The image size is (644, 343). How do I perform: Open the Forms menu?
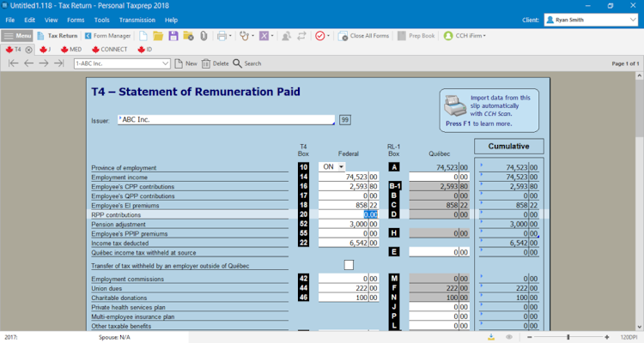(x=76, y=20)
